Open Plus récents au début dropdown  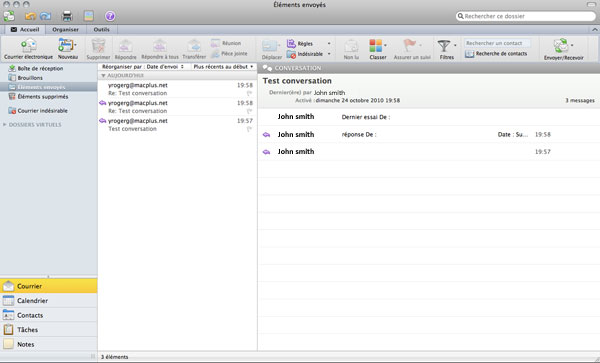[223, 67]
